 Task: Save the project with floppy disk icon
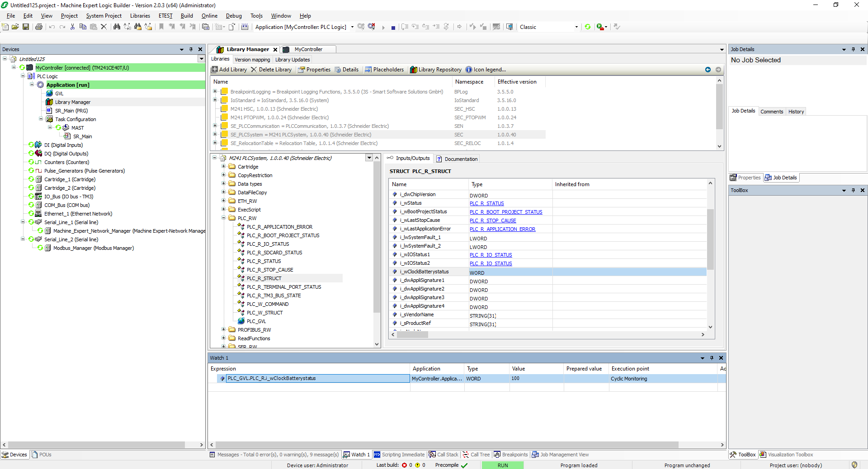[x=26, y=27]
